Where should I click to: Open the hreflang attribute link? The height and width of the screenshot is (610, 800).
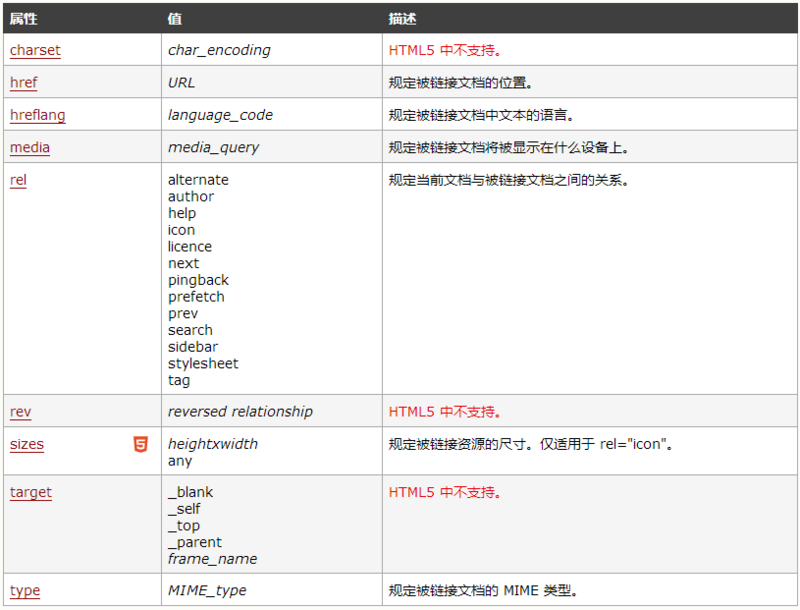38,115
